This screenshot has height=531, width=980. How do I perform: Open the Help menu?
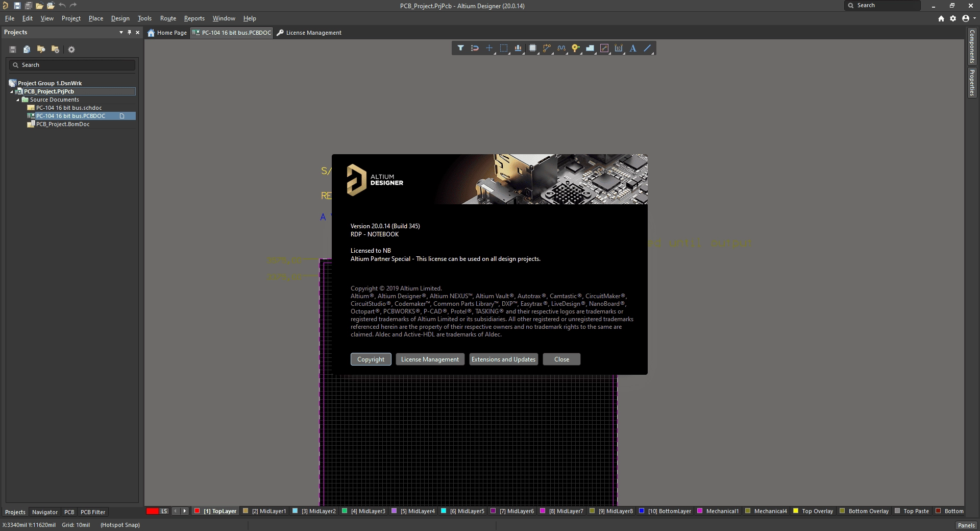click(250, 18)
